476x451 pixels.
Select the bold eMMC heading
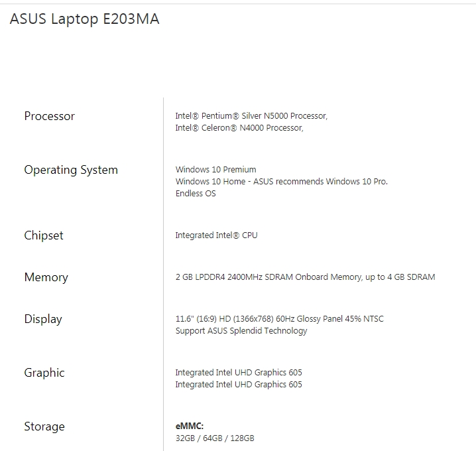point(190,426)
